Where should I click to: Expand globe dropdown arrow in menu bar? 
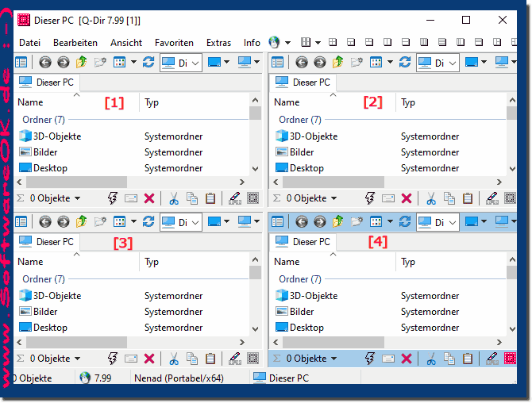coord(287,43)
